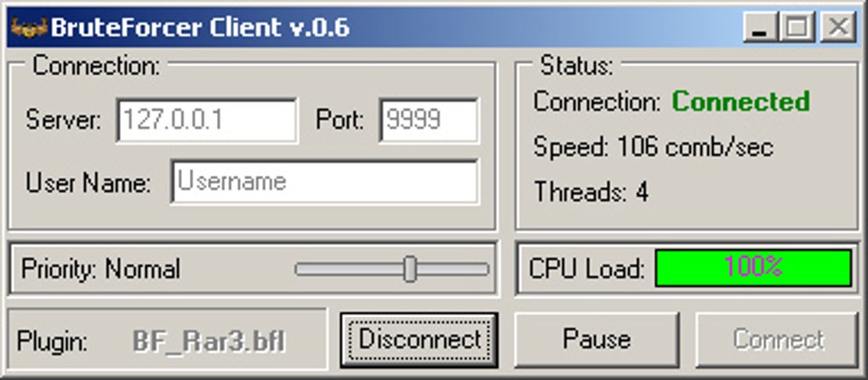Click the Server: label
Screen dimensions: 868x380
pyautogui.click(x=64, y=120)
